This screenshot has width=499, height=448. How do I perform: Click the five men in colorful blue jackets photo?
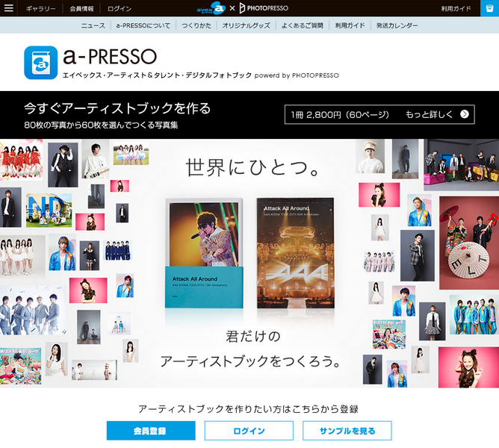coord(474,314)
